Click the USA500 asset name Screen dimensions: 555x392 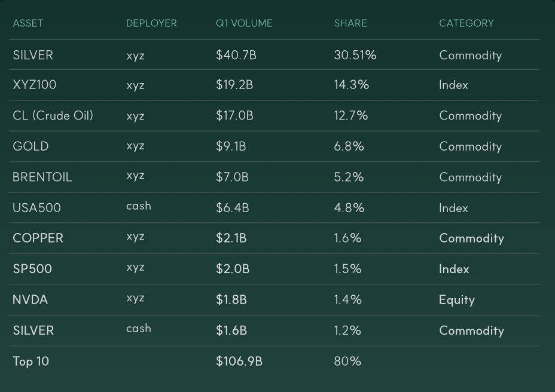[x=37, y=208]
